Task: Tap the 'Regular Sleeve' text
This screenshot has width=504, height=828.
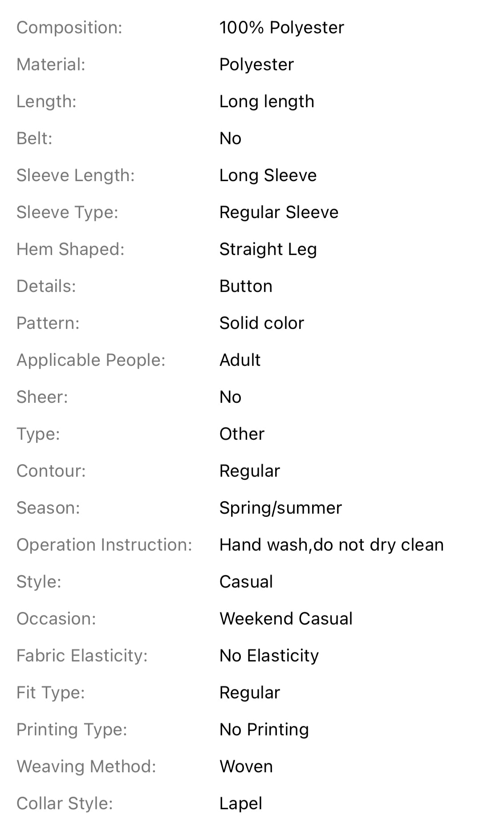Action: pos(279,212)
